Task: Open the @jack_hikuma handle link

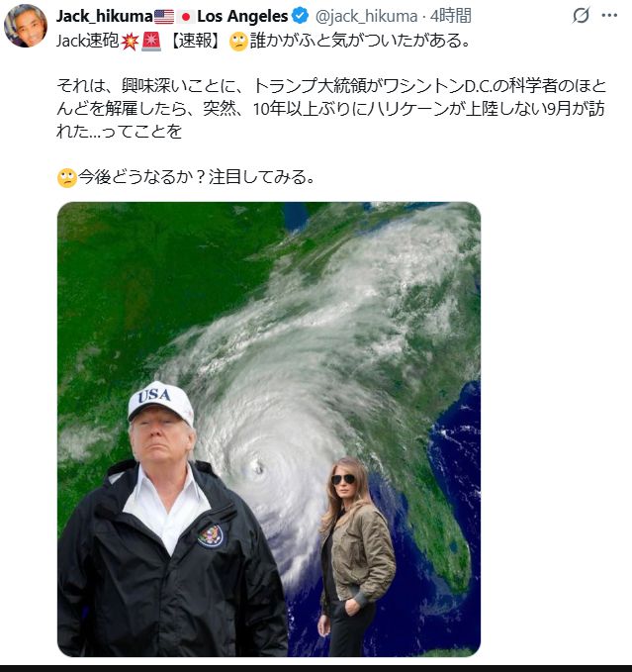Action: 366,17
